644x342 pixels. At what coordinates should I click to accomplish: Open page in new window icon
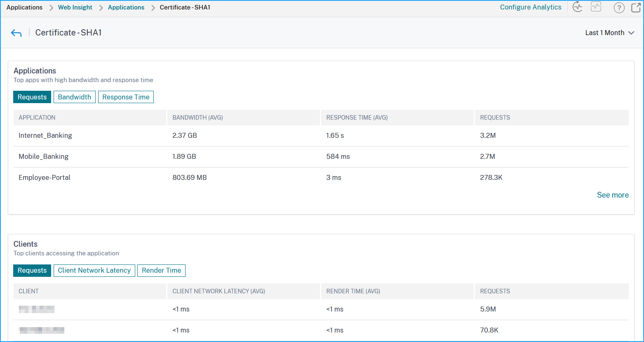pyautogui.click(x=636, y=7)
